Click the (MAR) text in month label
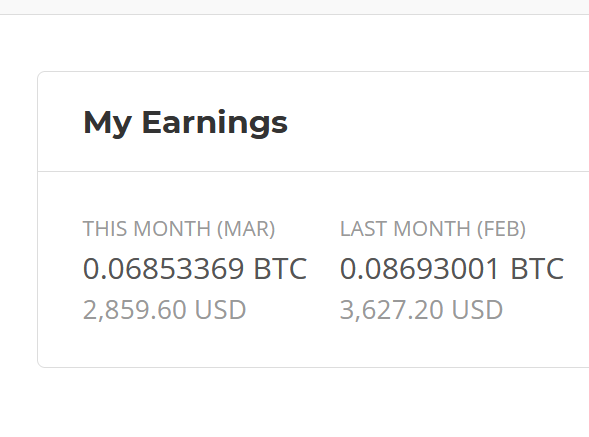This screenshot has width=589, height=437. (246, 229)
